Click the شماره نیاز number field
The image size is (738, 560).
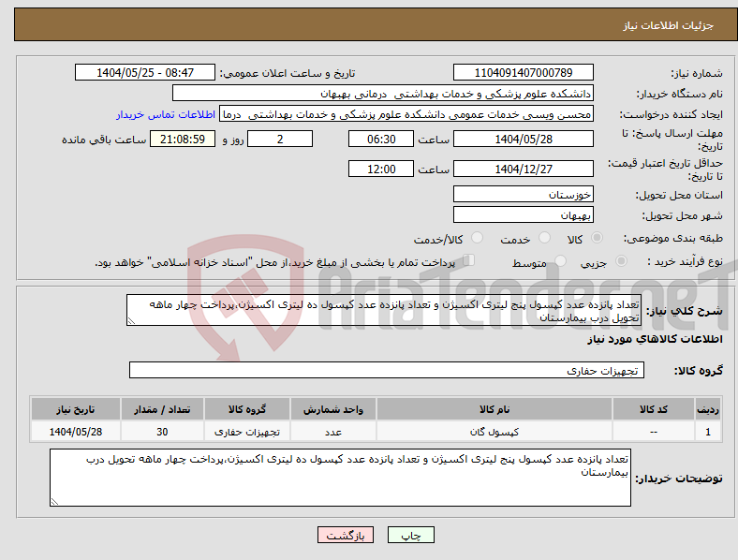tap(523, 72)
